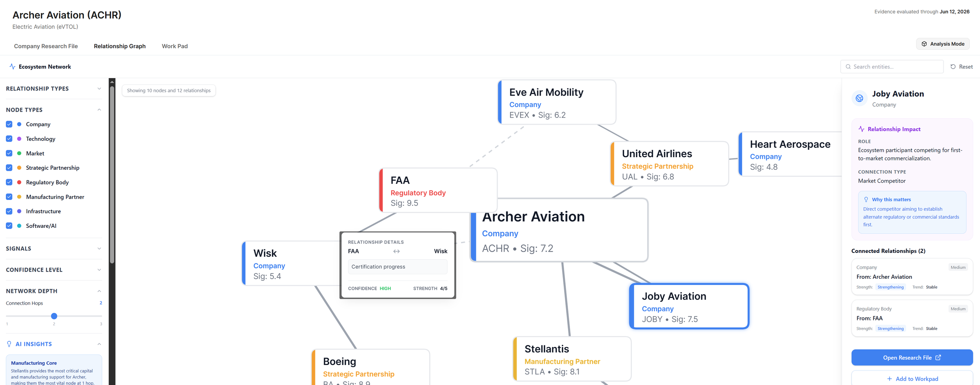Click the Ecosystem Network pulse icon
Image resolution: width=980 pixels, height=385 pixels.
pyautogui.click(x=12, y=67)
